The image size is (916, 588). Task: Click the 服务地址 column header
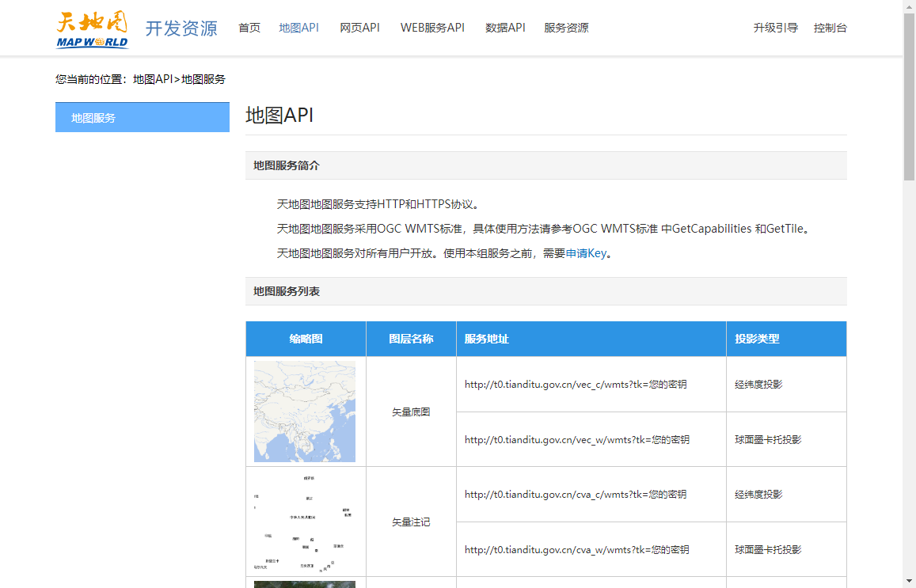coord(487,339)
